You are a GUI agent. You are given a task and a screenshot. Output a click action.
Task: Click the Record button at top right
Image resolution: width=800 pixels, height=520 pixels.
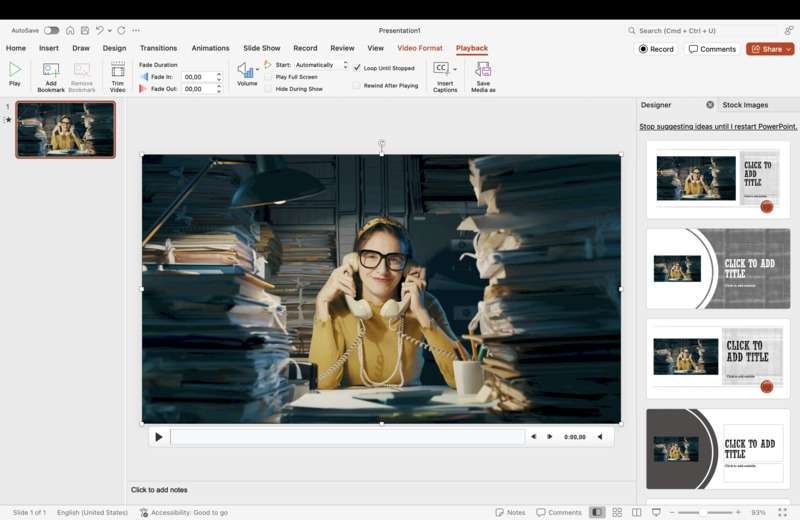[x=656, y=49]
